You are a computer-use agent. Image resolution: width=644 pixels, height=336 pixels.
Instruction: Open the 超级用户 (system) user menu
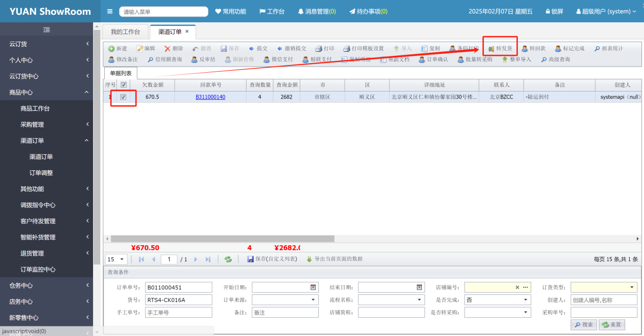(606, 11)
